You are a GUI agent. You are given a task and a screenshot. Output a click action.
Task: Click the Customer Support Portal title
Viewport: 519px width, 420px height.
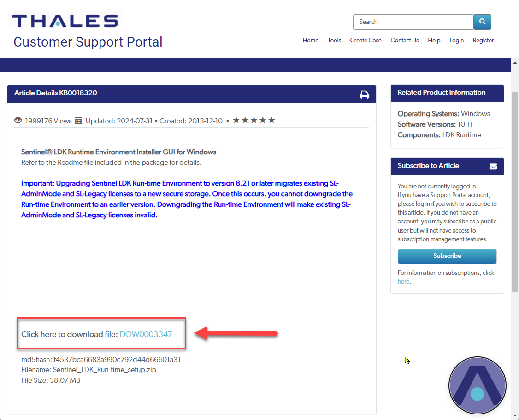click(88, 42)
